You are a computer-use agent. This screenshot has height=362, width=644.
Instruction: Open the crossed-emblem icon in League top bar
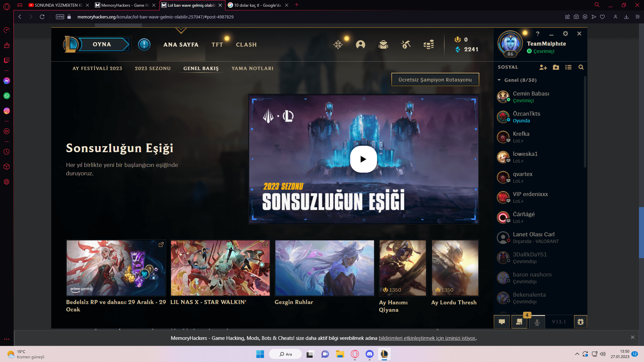338,45
